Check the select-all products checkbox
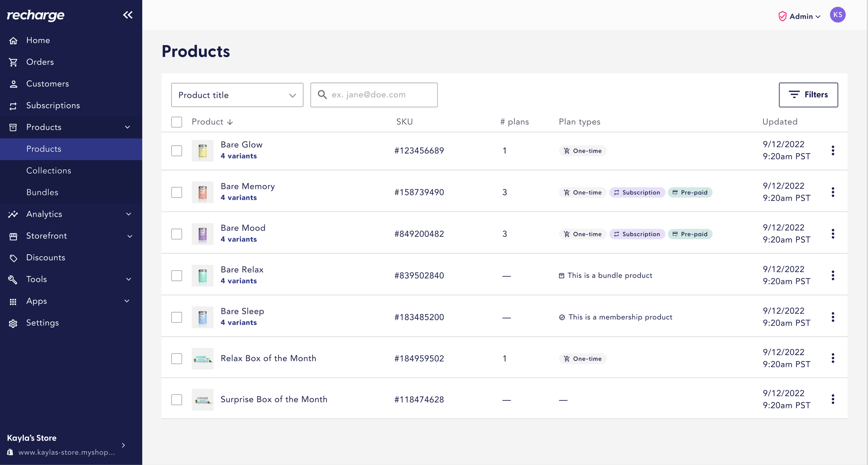Image resolution: width=868 pixels, height=465 pixels. pyautogui.click(x=176, y=122)
